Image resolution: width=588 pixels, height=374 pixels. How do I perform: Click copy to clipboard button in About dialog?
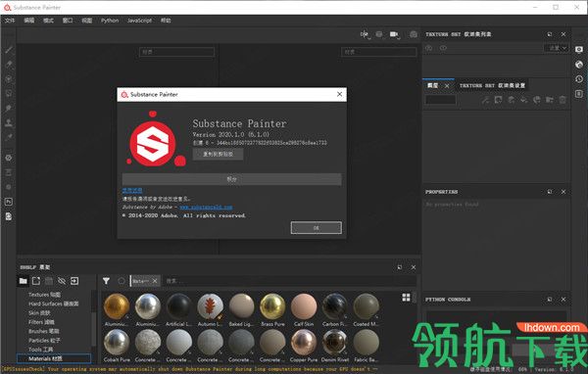218,154
